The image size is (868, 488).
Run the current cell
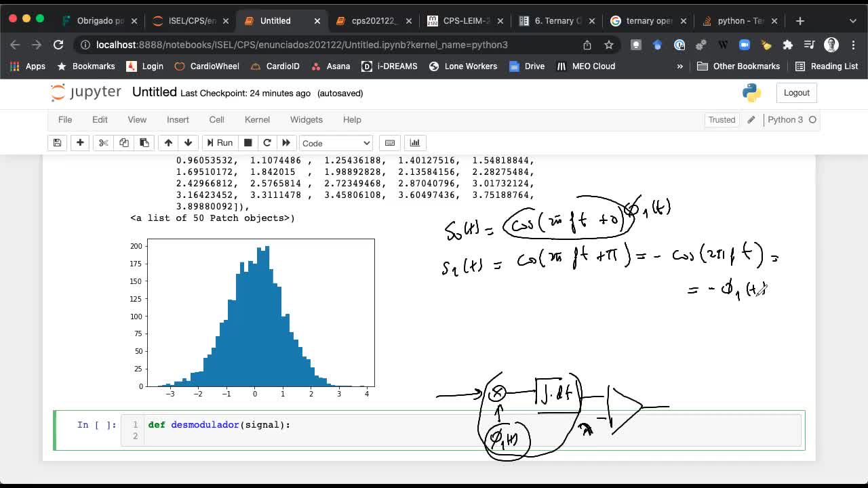[x=219, y=143]
